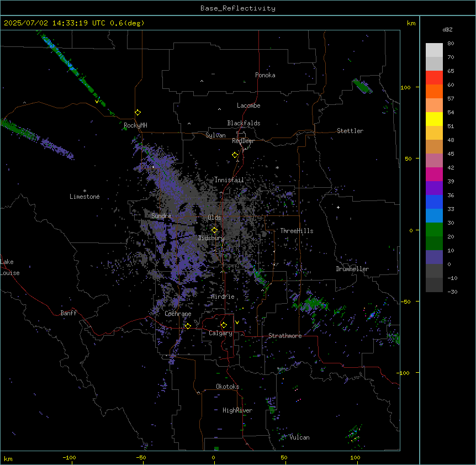
Task: Click the Blackfalds city label
Action: point(244,123)
